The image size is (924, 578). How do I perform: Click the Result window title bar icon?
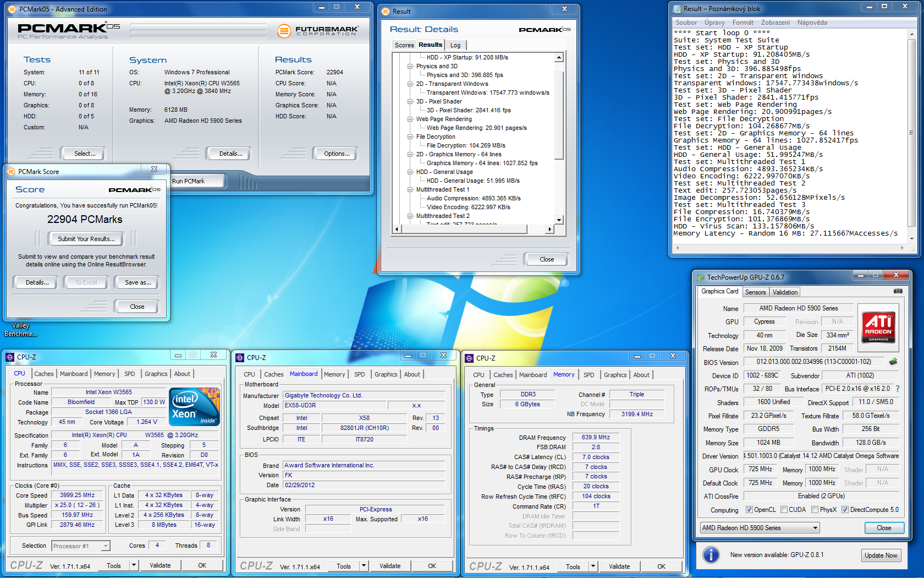click(386, 11)
